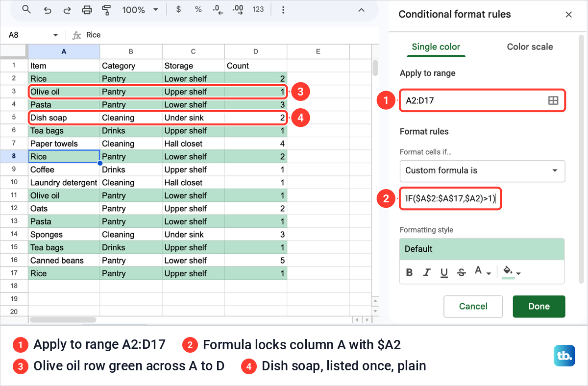588x386 pixels.
Task: Click the vertical scrollbar thumb of the sheet
Action: [x=375, y=68]
